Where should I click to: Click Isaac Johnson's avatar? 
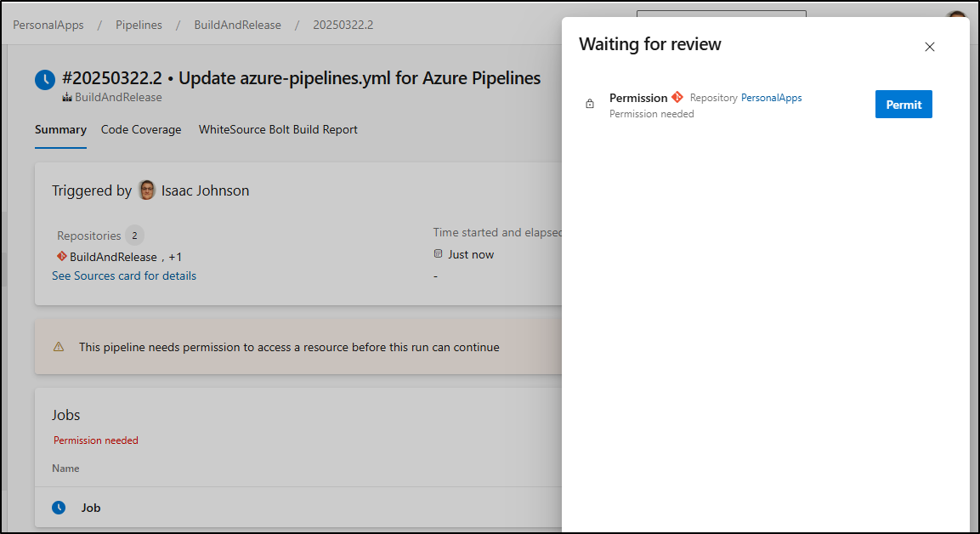tap(147, 190)
